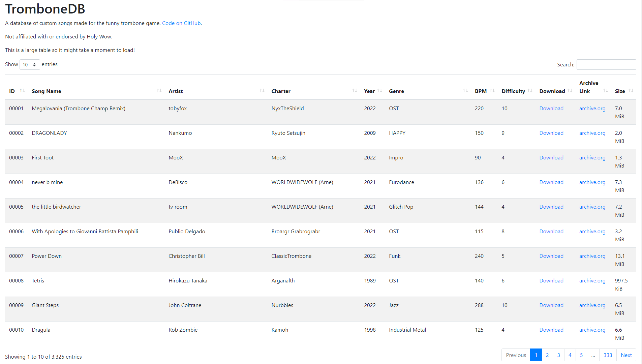Download the Megalovania song
This screenshot has width=642, height=364.
pyautogui.click(x=551, y=109)
